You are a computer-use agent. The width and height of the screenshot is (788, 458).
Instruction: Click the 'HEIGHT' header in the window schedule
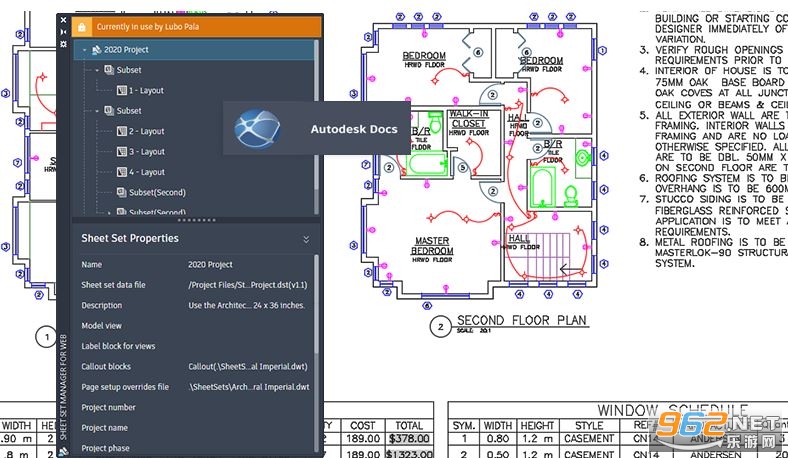[x=537, y=426]
